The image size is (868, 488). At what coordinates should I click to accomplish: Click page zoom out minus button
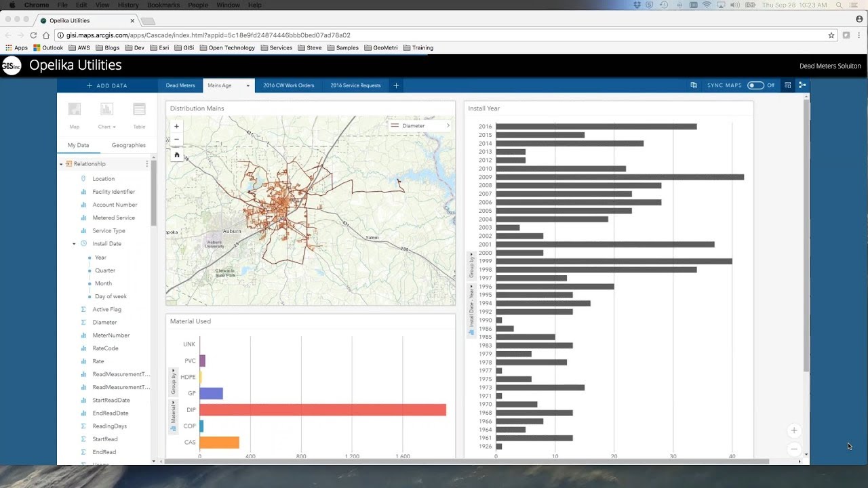(794, 449)
